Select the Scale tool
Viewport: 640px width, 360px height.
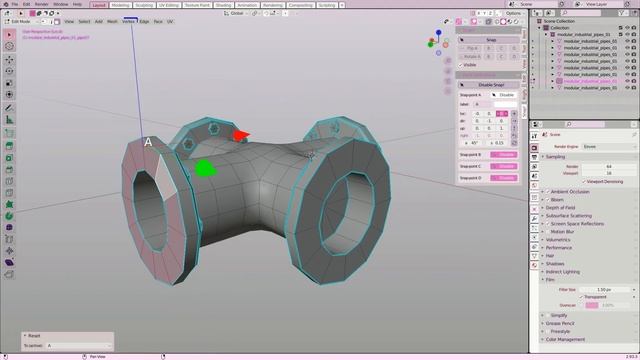pos(9,83)
